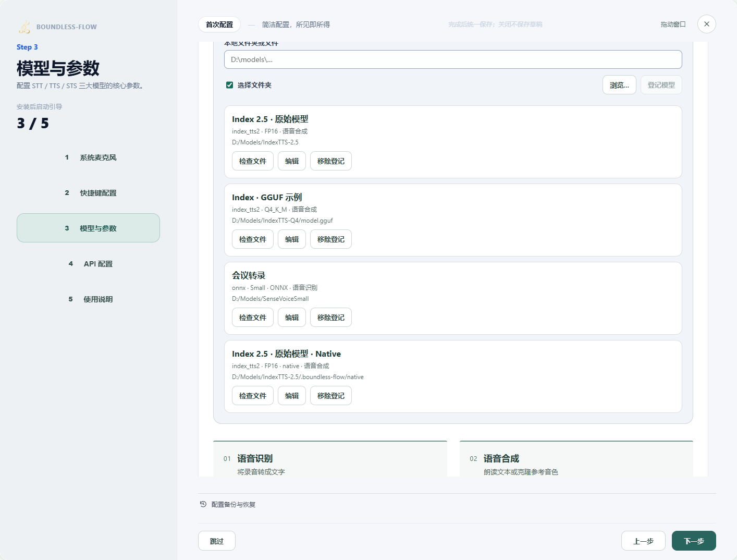The height and width of the screenshot is (560, 737).
Task: Go to step 5 使用说明
Action: 89,299
